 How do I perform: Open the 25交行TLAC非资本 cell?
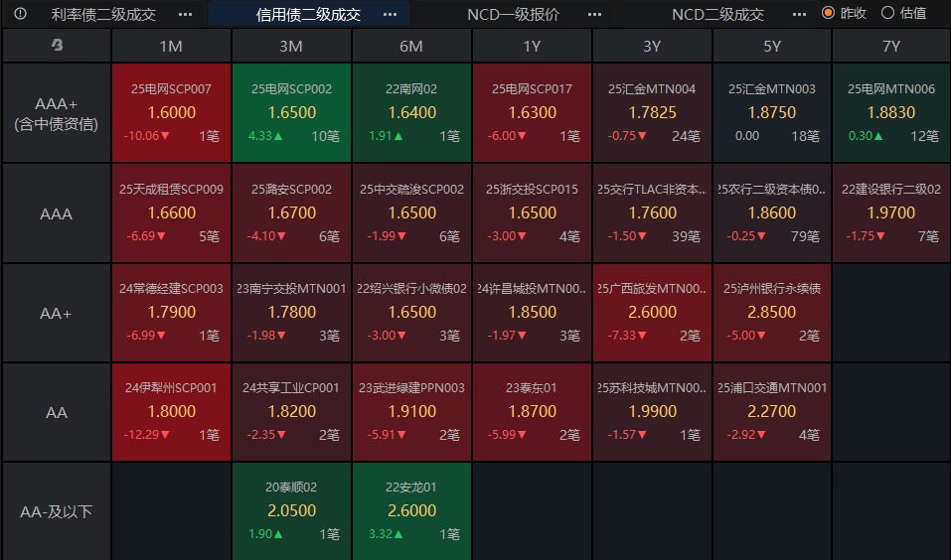pyautogui.click(x=652, y=213)
